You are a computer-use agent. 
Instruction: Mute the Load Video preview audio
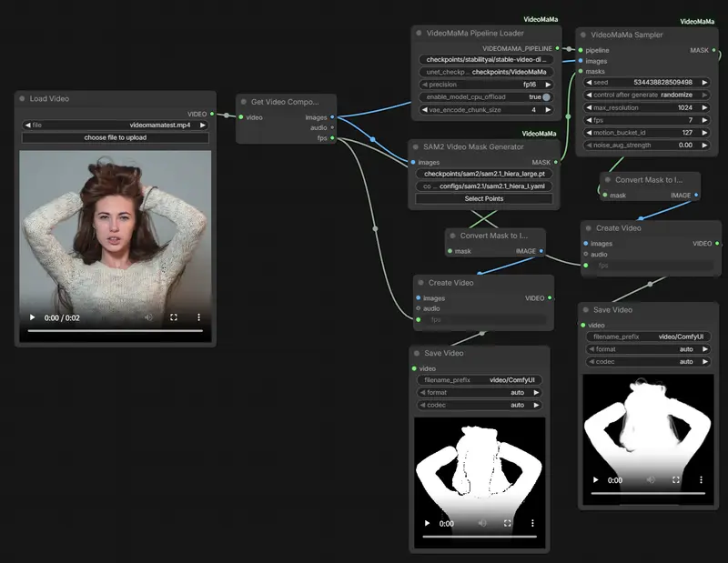click(x=148, y=317)
